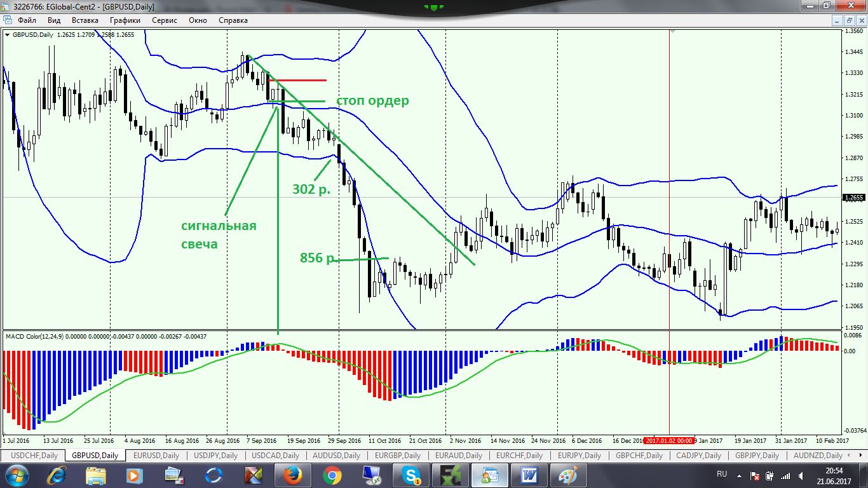868x488 pixels.
Task: Switch to the EURUSD,Daily chart tab
Action: pyautogui.click(x=157, y=456)
